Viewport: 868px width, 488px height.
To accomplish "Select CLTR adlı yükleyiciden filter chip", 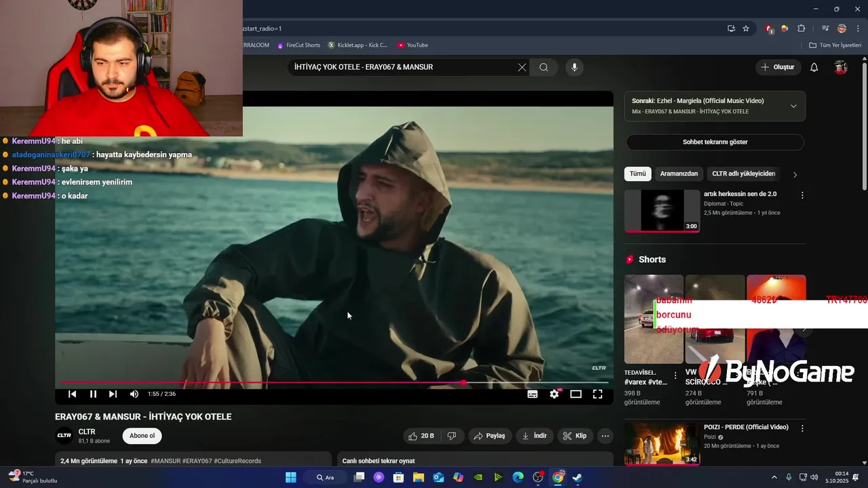I will pyautogui.click(x=743, y=174).
